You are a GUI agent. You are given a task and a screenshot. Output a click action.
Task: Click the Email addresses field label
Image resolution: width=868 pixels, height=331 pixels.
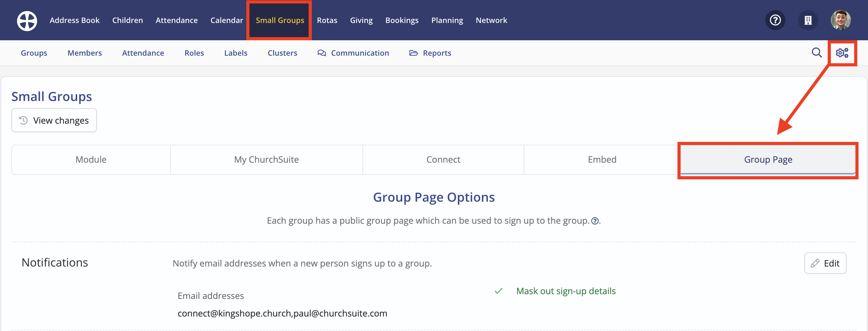click(211, 296)
